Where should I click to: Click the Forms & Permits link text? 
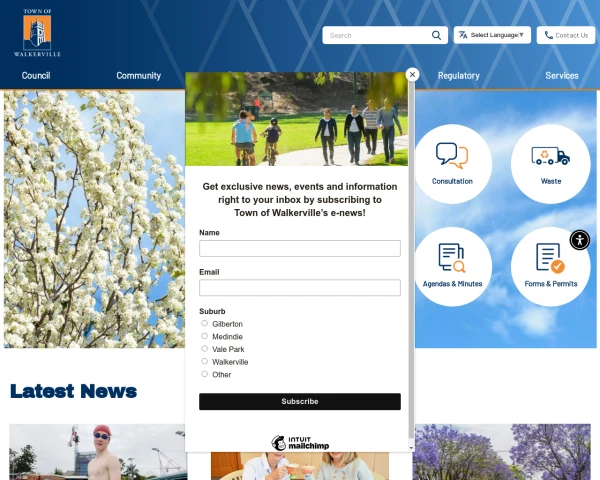551,284
